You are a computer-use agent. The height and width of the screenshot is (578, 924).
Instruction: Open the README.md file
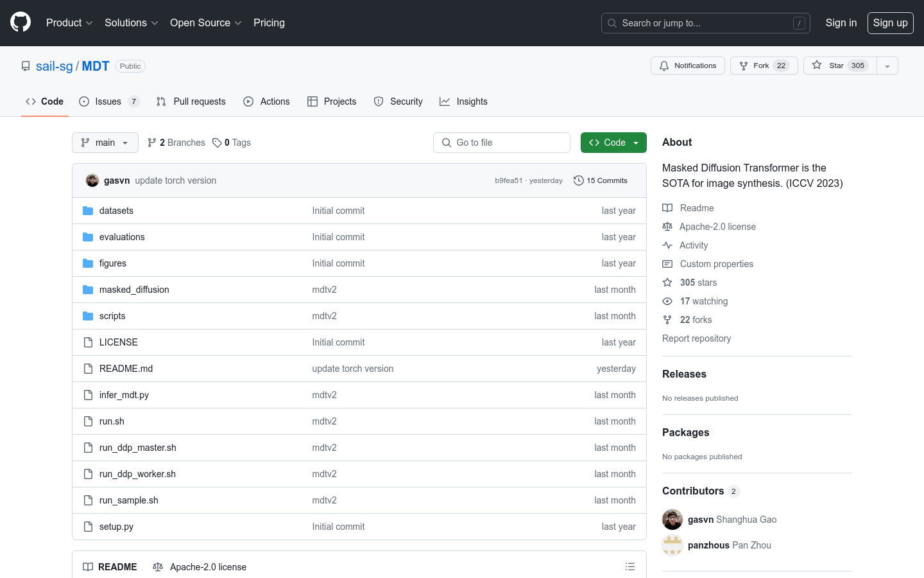point(126,369)
